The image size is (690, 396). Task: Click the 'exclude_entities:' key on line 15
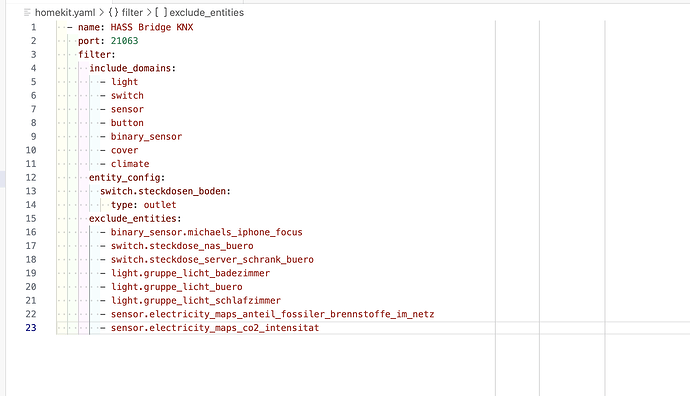[x=135, y=218]
